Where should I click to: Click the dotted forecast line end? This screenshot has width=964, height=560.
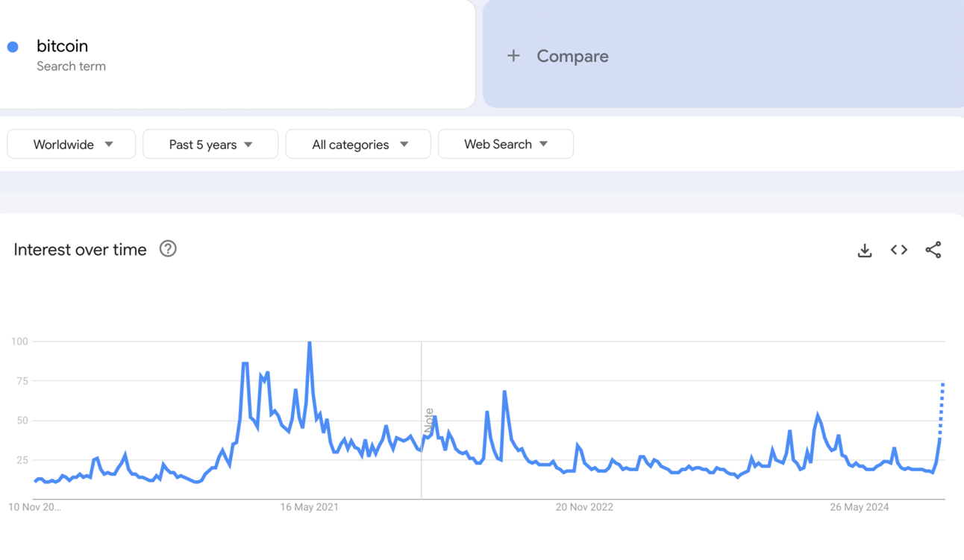pyautogui.click(x=943, y=385)
